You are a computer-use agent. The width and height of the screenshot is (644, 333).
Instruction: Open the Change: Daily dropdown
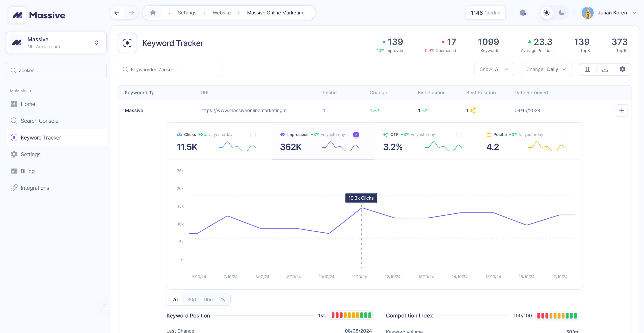(x=546, y=69)
